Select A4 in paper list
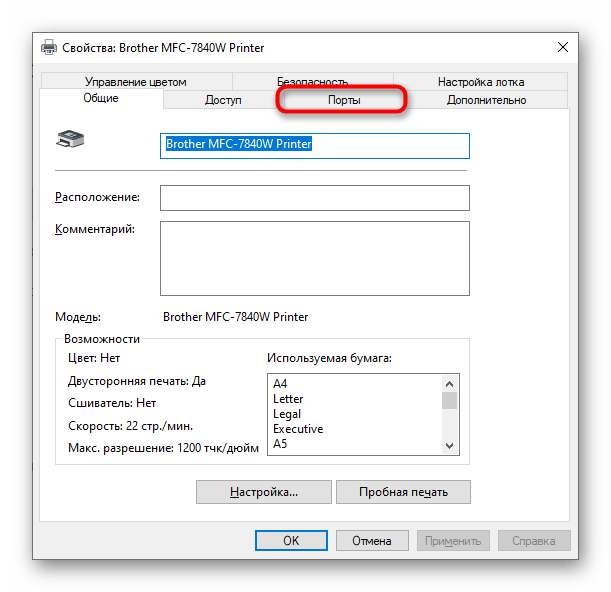 click(280, 383)
